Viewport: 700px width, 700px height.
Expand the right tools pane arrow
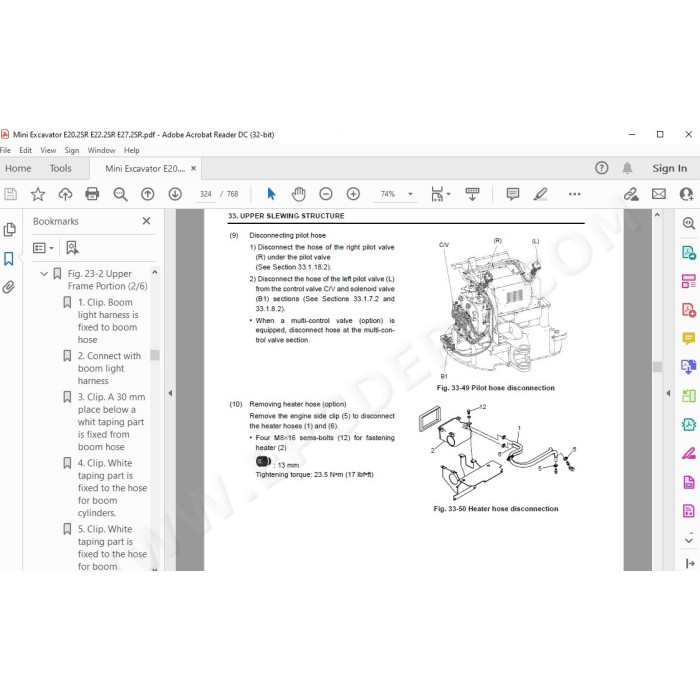pyautogui.click(x=668, y=393)
